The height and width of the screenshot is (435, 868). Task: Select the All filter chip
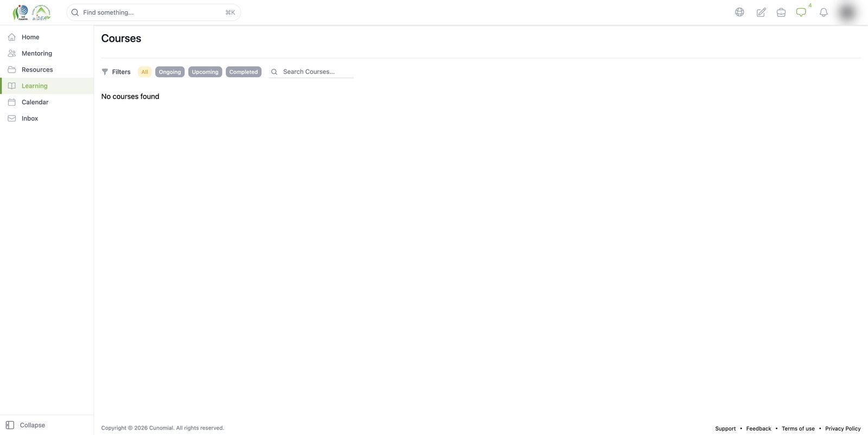point(145,72)
